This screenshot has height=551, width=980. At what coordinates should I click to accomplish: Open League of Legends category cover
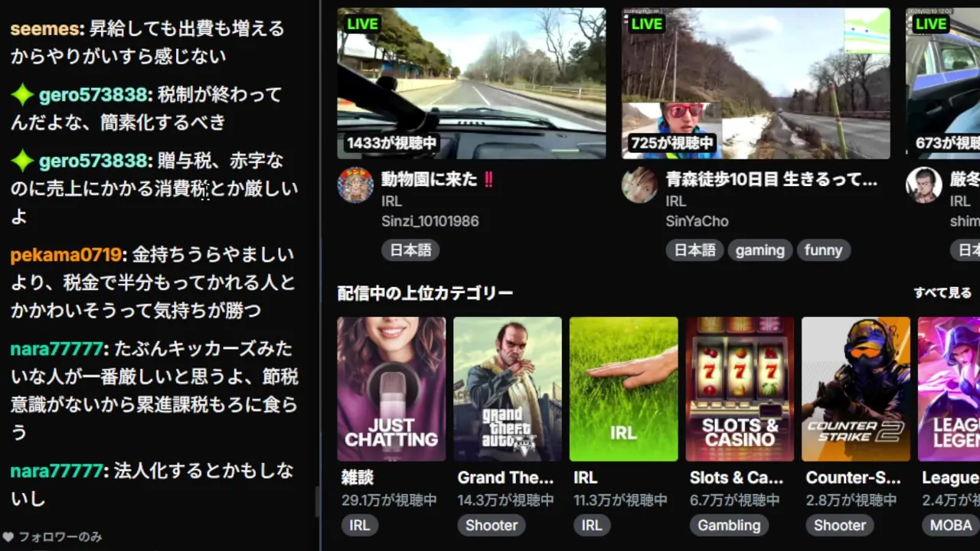tap(949, 390)
